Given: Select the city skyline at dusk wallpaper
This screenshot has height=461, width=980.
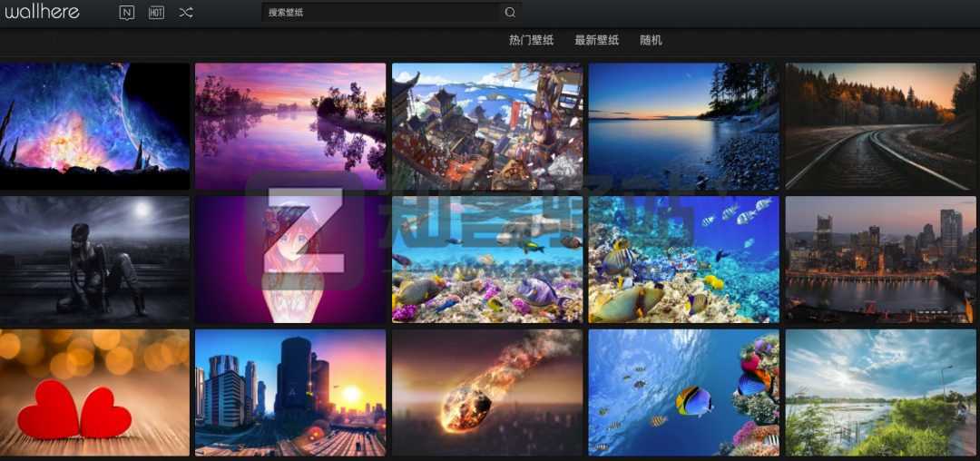Looking at the screenshot, I should coord(880,259).
